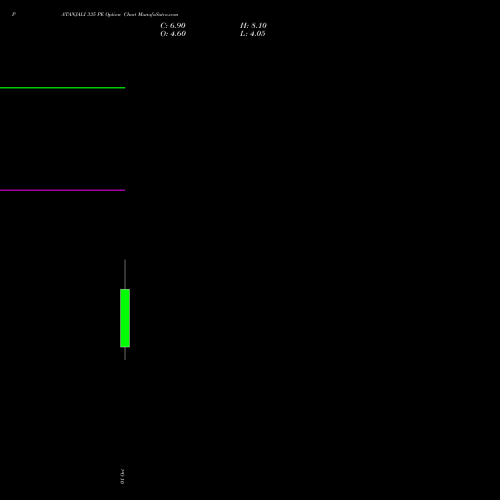Click the high value 'H: 8.10'
This screenshot has height=500, width=500.
pyautogui.click(x=253, y=26)
